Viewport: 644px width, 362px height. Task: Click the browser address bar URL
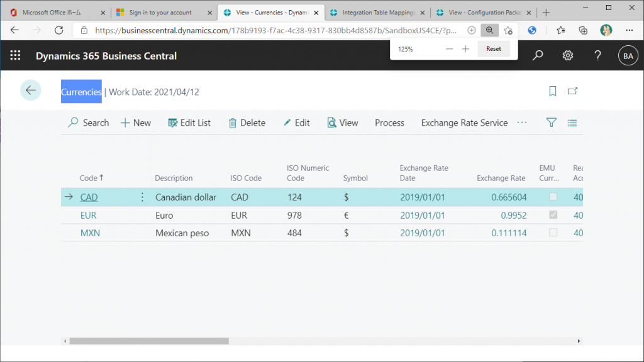275,30
